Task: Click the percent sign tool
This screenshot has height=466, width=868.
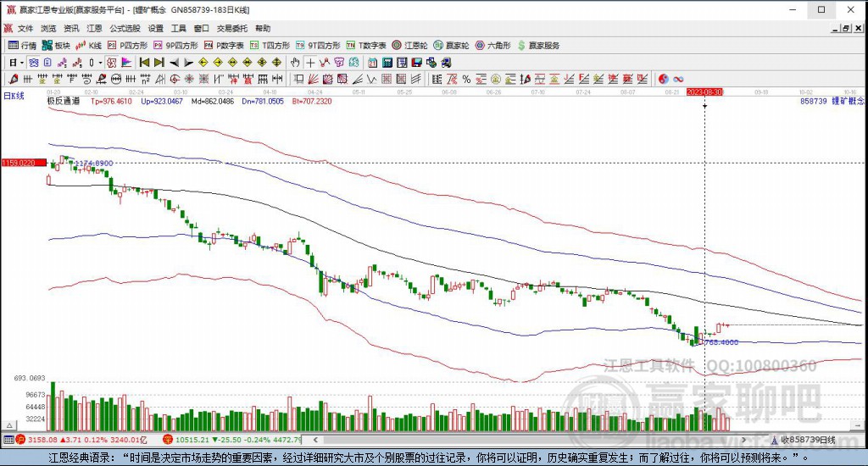Action: click(x=466, y=79)
